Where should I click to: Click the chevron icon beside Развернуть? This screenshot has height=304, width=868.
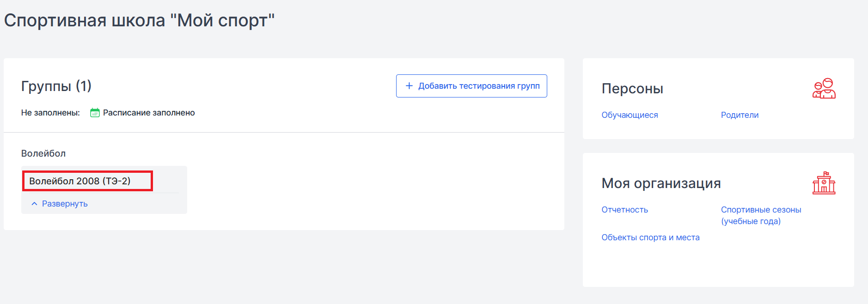(34, 204)
